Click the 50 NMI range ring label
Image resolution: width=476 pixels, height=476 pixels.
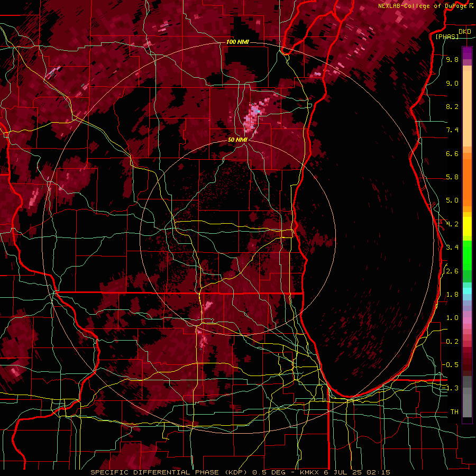pos(237,140)
